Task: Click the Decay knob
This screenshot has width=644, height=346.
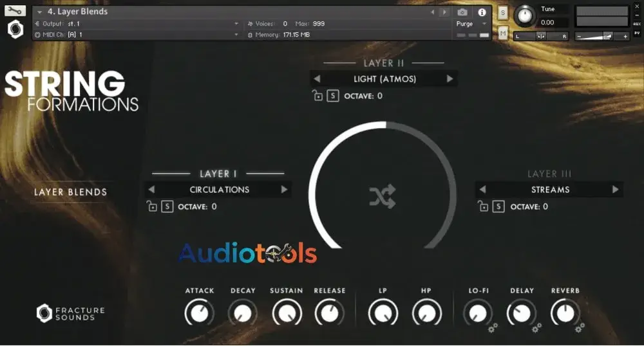Action: (243, 313)
